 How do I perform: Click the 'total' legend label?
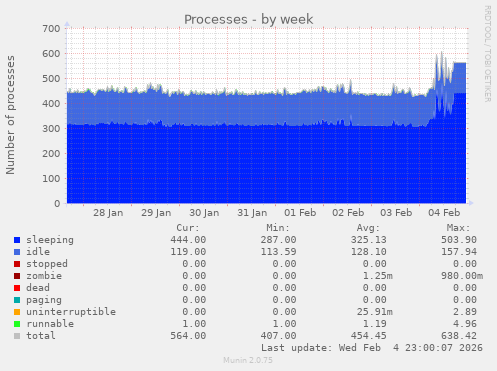coord(41,336)
